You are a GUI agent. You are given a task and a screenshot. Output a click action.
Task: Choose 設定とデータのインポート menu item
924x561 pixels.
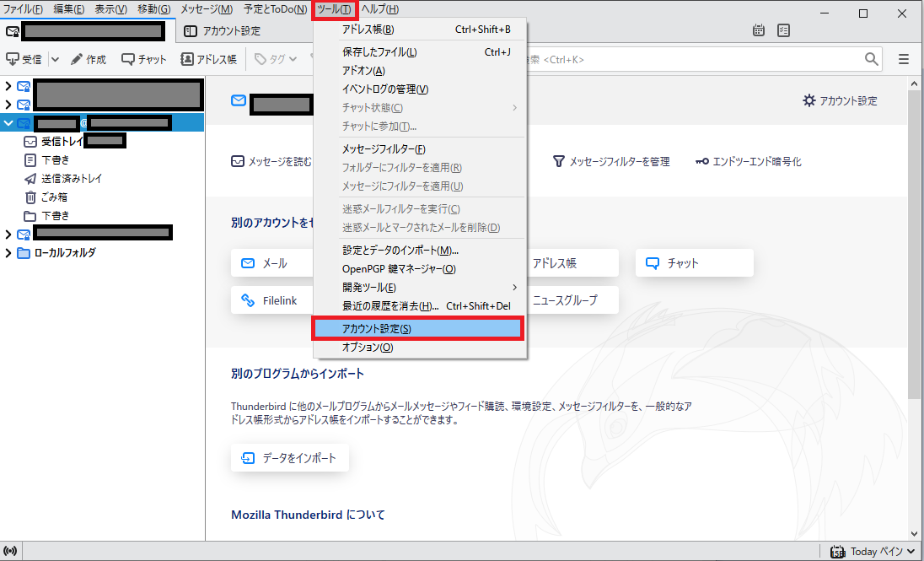tap(420, 250)
